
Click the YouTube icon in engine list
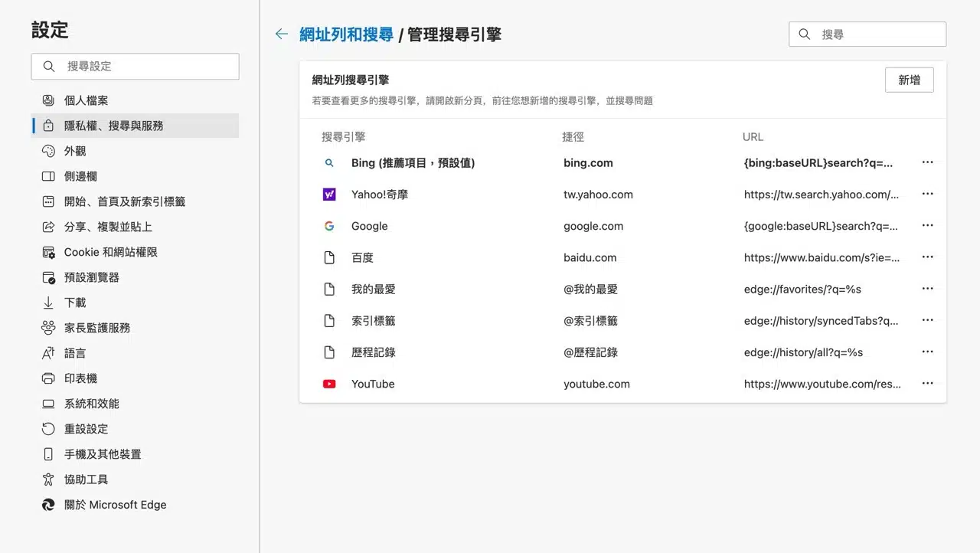click(329, 384)
